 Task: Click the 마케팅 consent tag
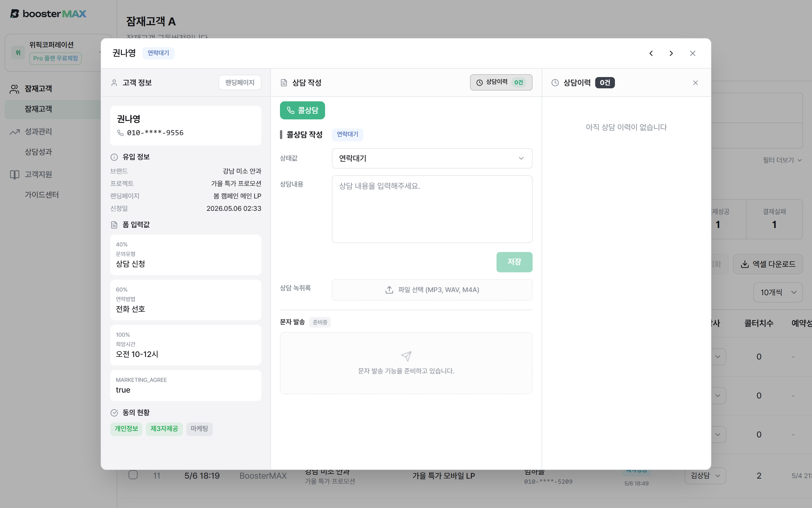pos(199,429)
